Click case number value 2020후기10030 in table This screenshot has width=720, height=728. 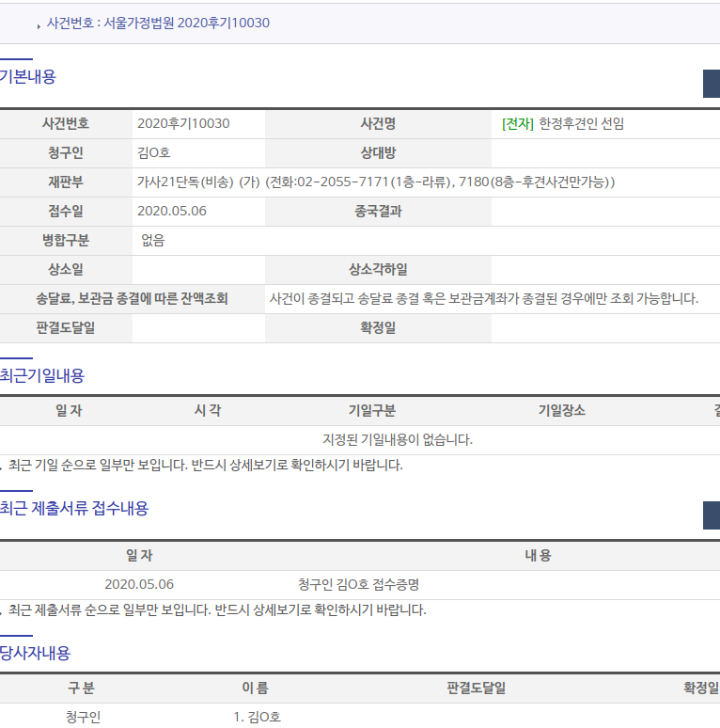click(183, 123)
